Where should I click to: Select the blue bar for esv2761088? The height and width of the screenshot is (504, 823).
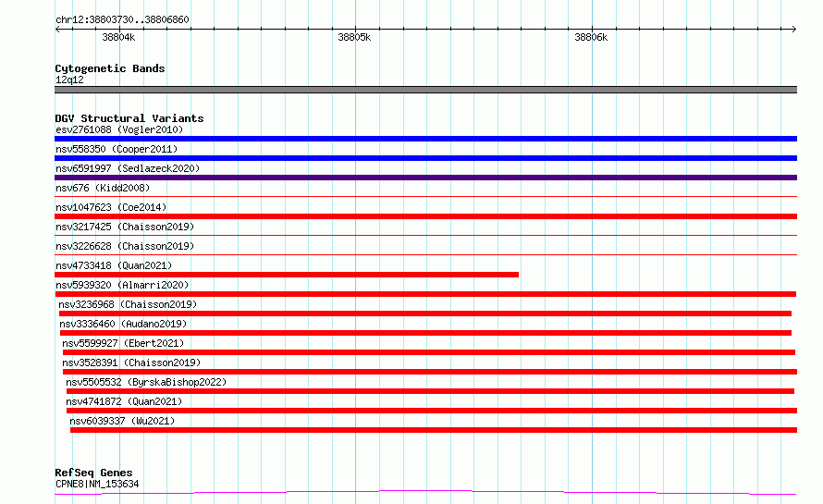coord(425,139)
